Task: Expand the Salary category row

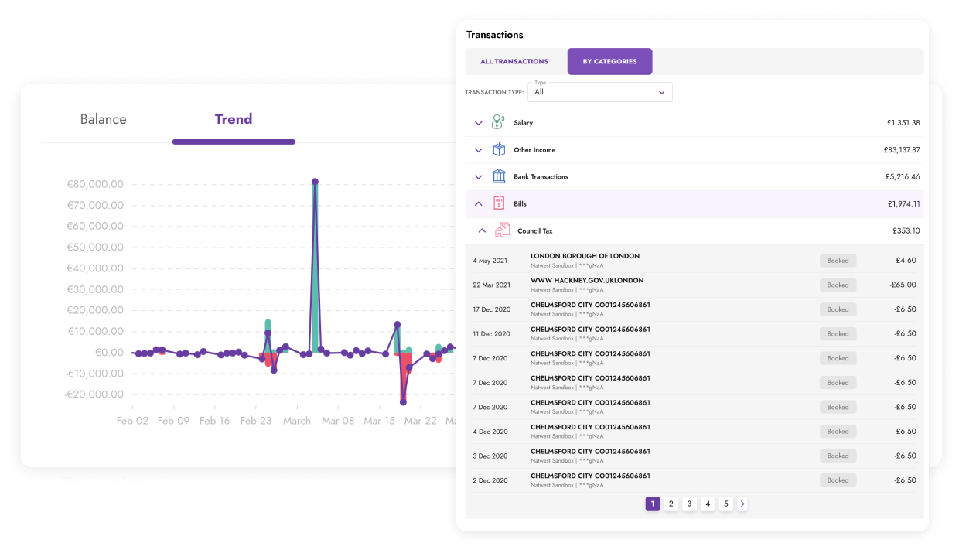Action: point(478,123)
